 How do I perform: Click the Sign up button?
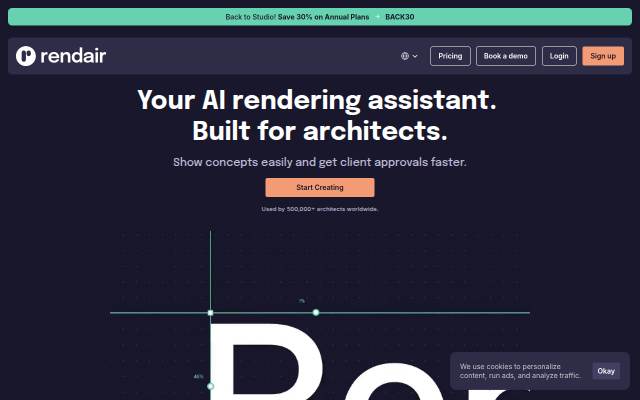(x=603, y=56)
